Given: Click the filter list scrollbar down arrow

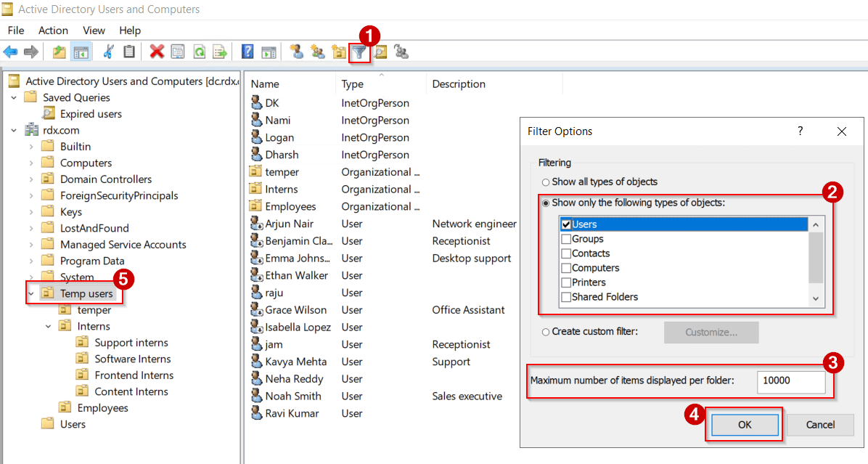Looking at the screenshot, I should point(815,298).
